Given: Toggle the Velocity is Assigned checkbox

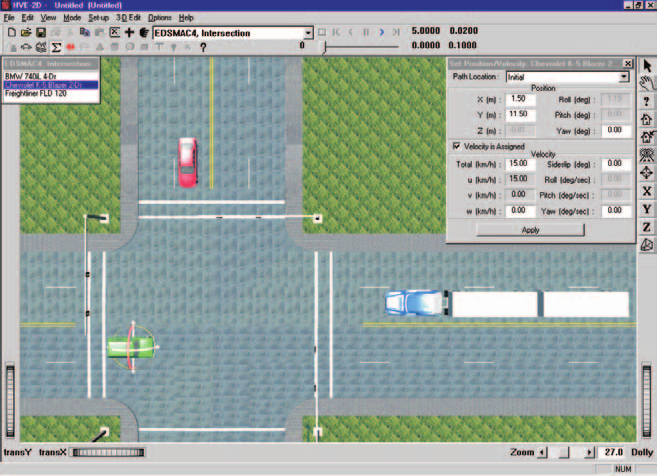Looking at the screenshot, I should point(457,146).
